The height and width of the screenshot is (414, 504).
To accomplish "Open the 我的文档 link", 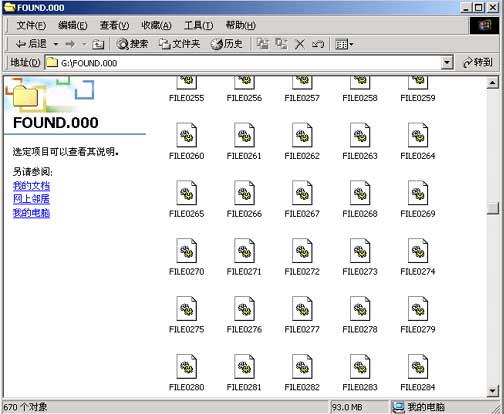I will tap(31, 186).
